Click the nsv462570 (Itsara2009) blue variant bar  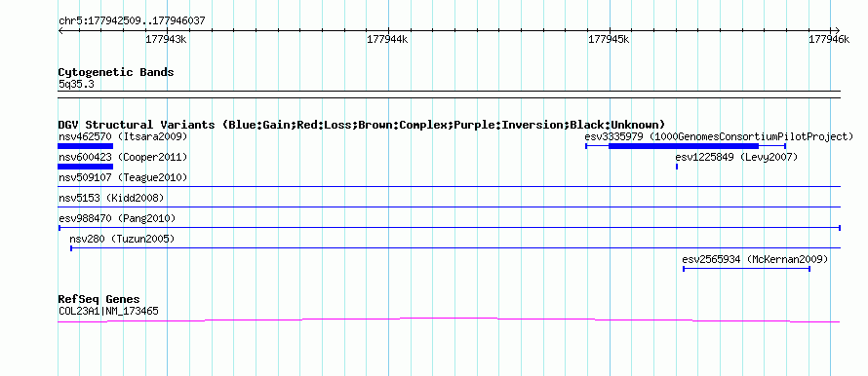point(85,146)
